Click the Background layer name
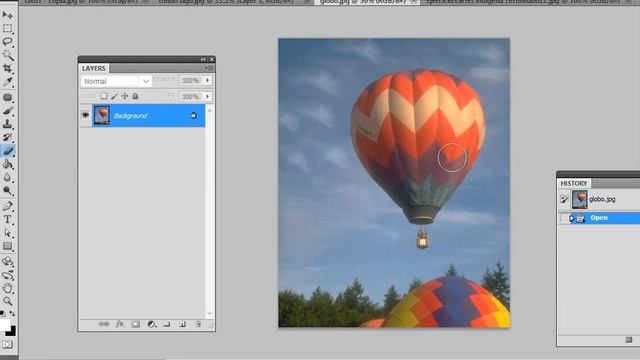 (x=130, y=116)
